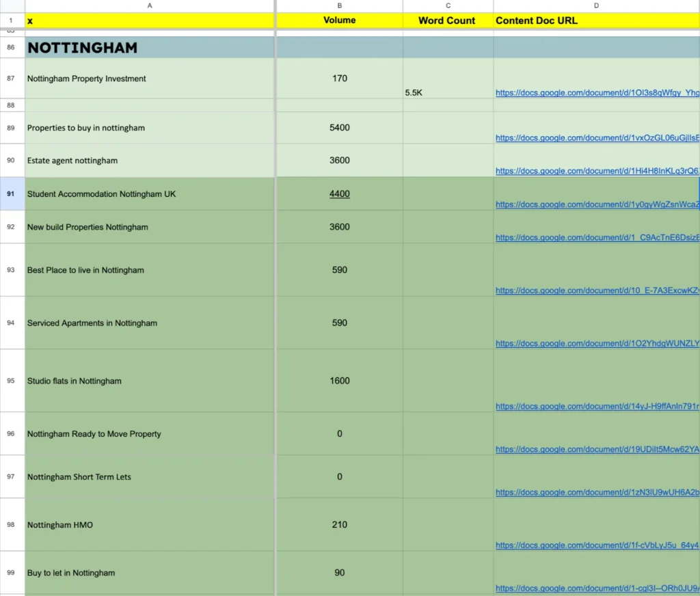Select column D header
700x596 pixels.
point(596,5)
